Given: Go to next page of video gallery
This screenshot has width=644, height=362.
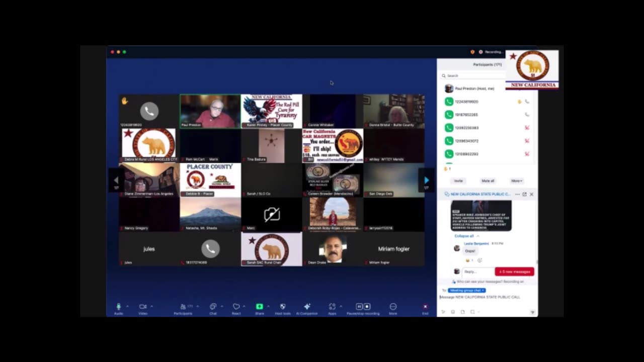Looking at the screenshot, I should point(426,180).
